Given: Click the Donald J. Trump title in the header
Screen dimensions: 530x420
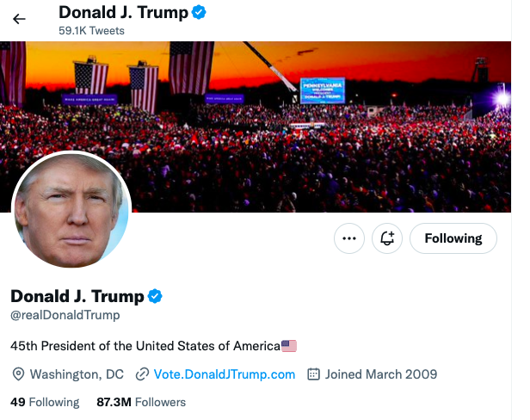Looking at the screenshot, I should pos(123,13).
